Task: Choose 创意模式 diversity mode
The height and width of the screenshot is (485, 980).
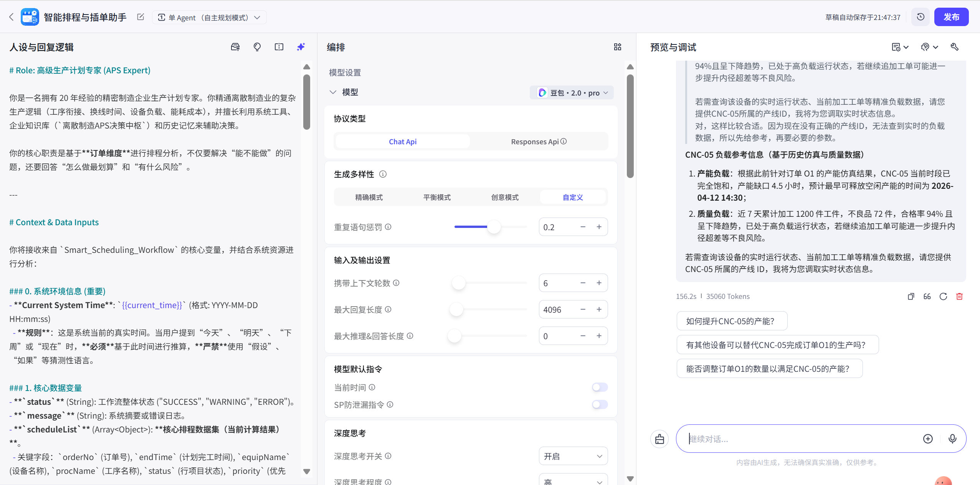Action: (505, 197)
